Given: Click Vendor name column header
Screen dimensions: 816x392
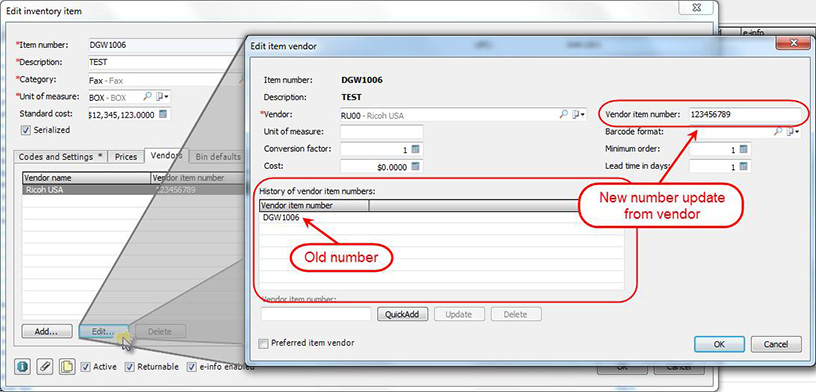Looking at the screenshot, I should [x=86, y=178].
